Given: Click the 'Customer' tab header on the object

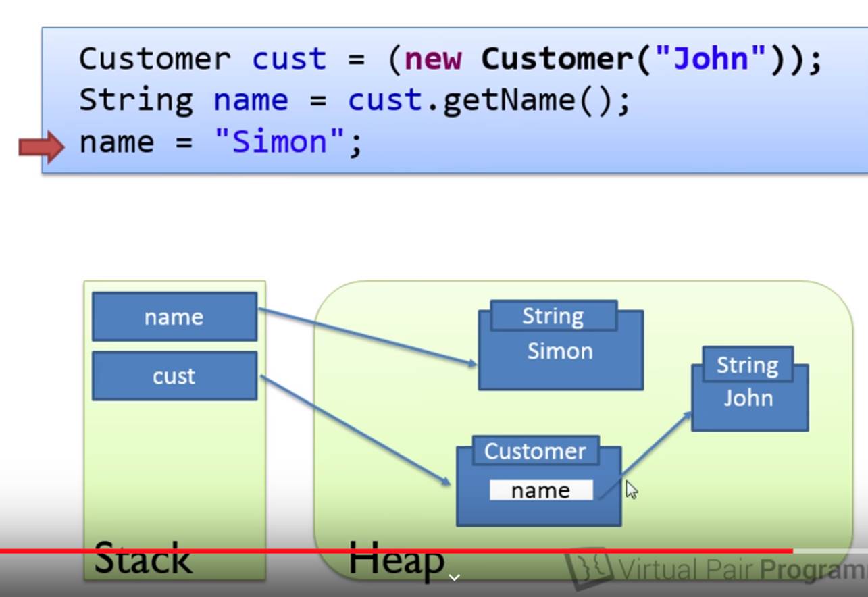Looking at the screenshot, I should pos(535,450).
